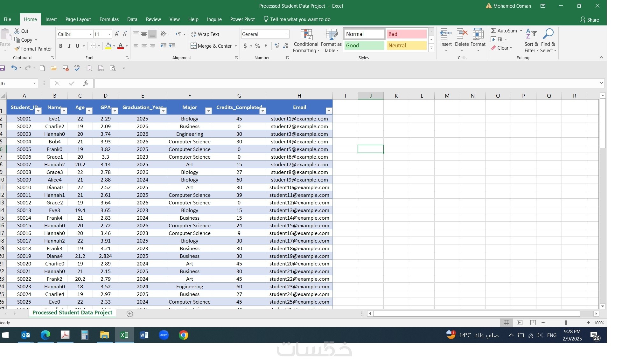This screenshot has width=629, height=364.
Task: Click the Insert Function fx icon
Action: pos(86,83)
